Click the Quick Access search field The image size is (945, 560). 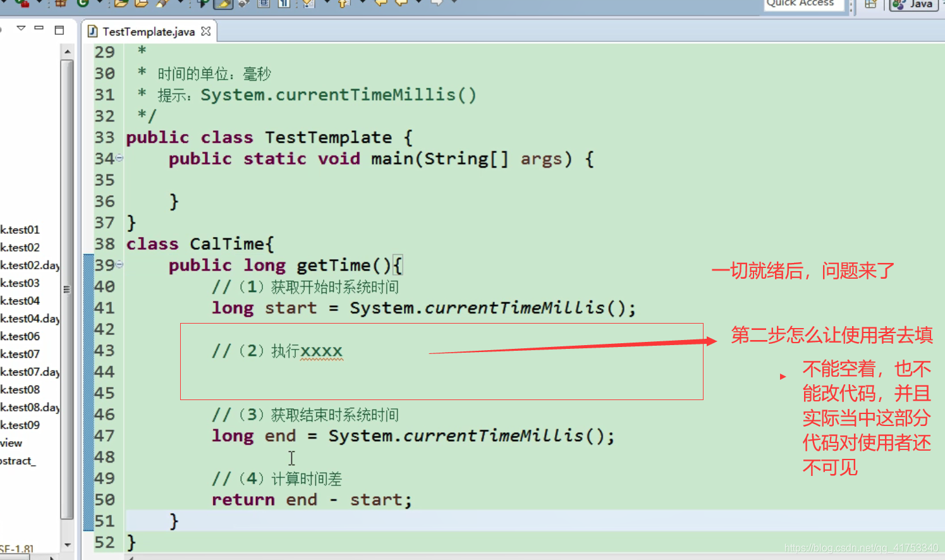(803, 4)
